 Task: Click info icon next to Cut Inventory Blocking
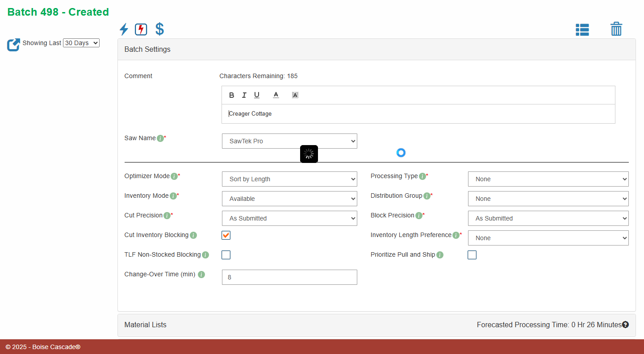pyautogui.click(x=193, y=235)
